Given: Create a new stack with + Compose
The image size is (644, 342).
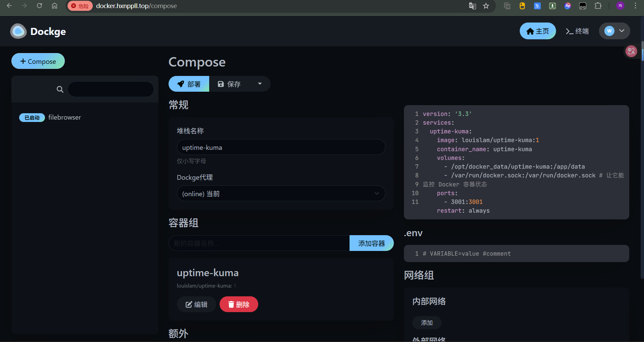Looking at the screenshot, I should click(x=38, y=61).
